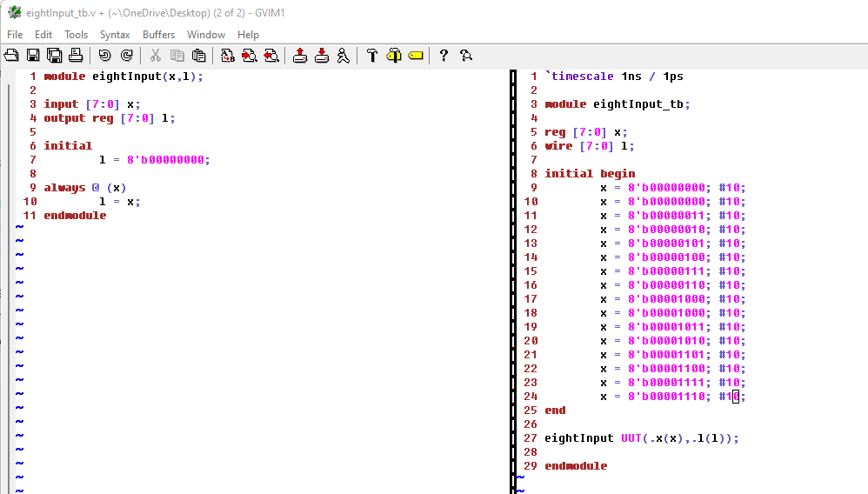Open Help with the question mark icon
Image resolution: width=868 pixels, height=494 pixels.
(x=444, y=56)
